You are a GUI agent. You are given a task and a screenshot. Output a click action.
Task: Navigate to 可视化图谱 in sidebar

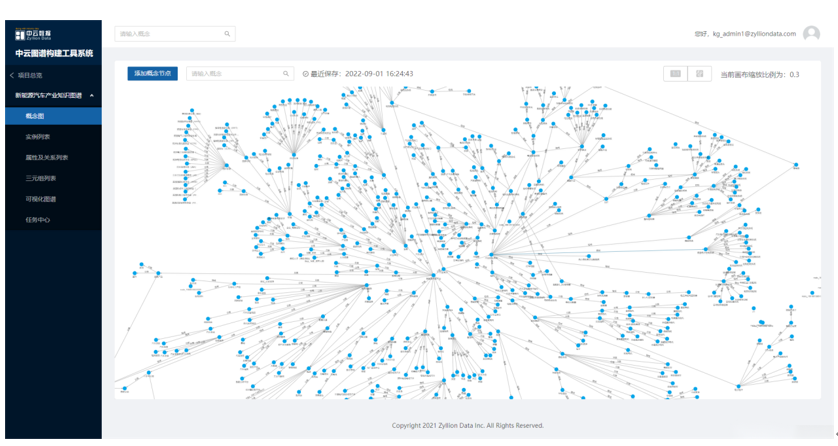41,199
